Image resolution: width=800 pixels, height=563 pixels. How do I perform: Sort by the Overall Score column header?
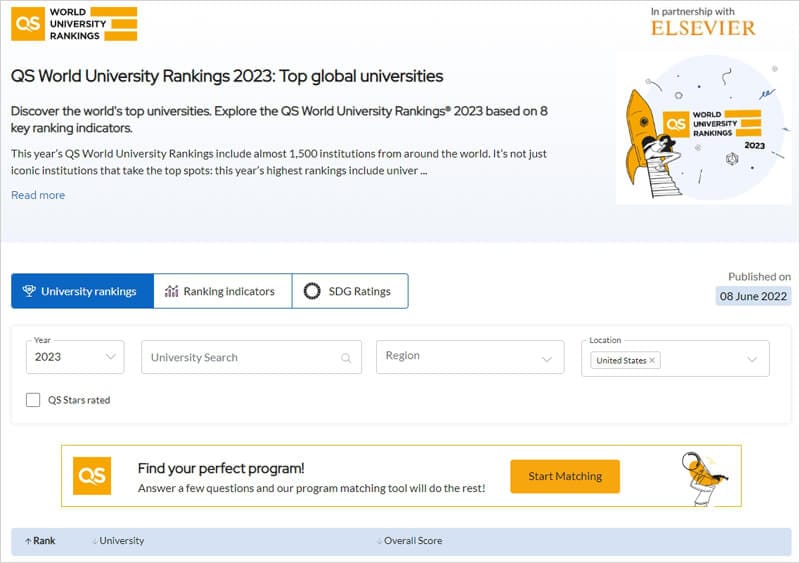[413, 541]
